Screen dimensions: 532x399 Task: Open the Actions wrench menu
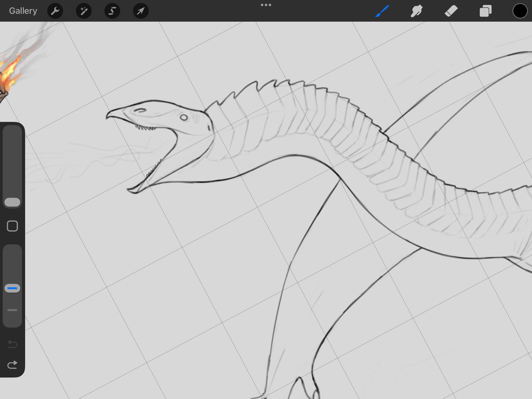[55, 11]
